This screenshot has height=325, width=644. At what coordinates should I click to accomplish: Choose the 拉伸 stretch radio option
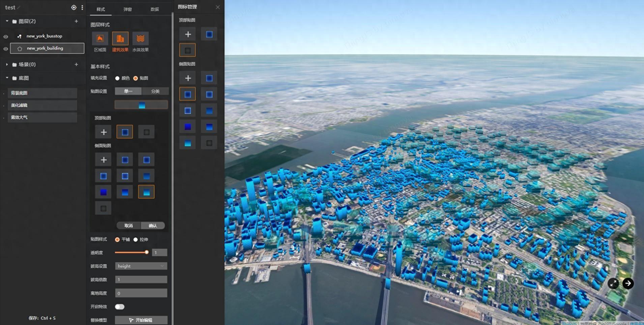tap(136, 240)
